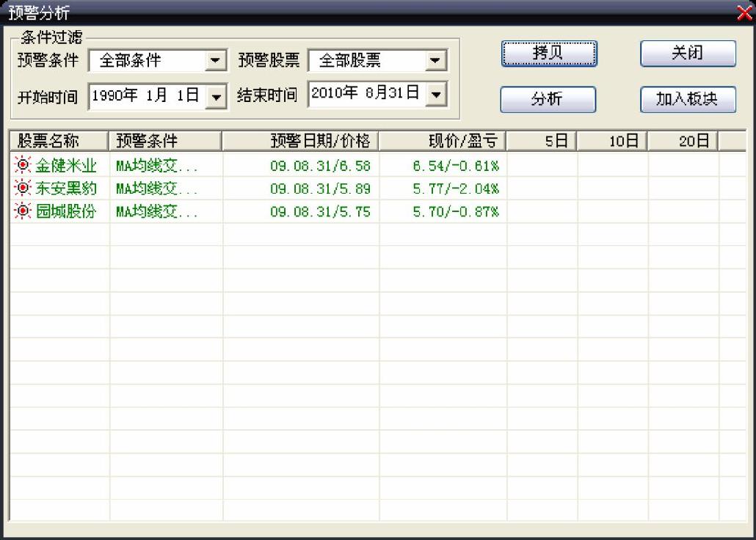Click the 10日 column header
Screen dimensions: 756x540
pos(612,142)
